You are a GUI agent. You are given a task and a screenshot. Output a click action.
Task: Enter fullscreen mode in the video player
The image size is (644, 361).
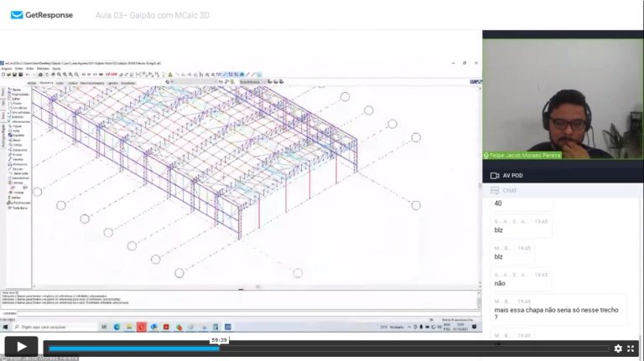click(x=631, y=348)
